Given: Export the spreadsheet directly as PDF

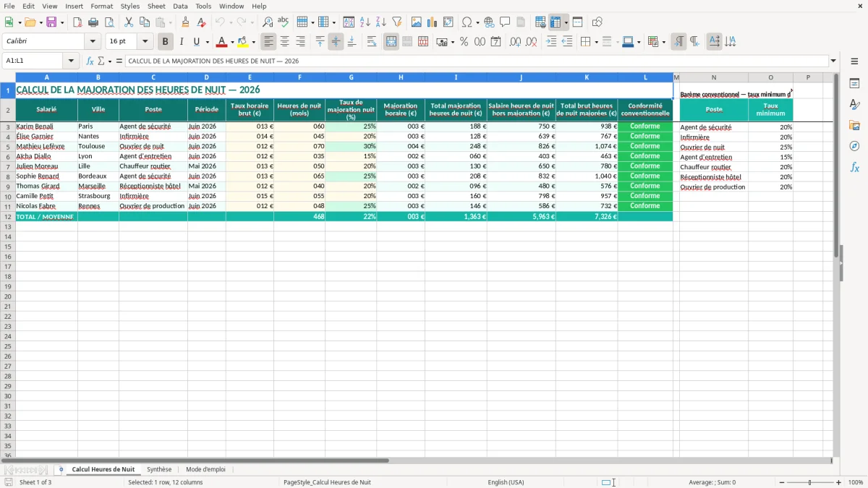Looking at the screenshot, I should (x=77, y=22).
